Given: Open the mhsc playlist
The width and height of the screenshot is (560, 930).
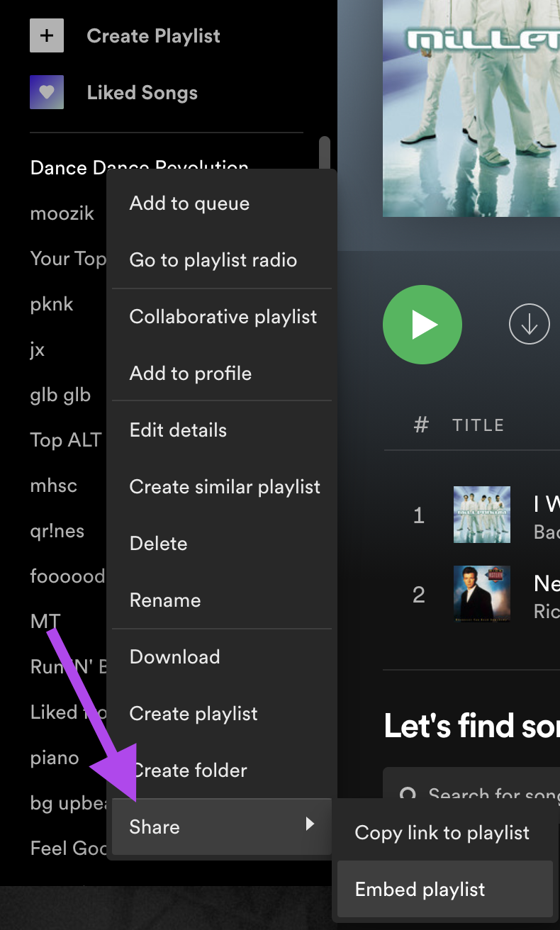Looking at the screenshot, I should pos(54,486).
